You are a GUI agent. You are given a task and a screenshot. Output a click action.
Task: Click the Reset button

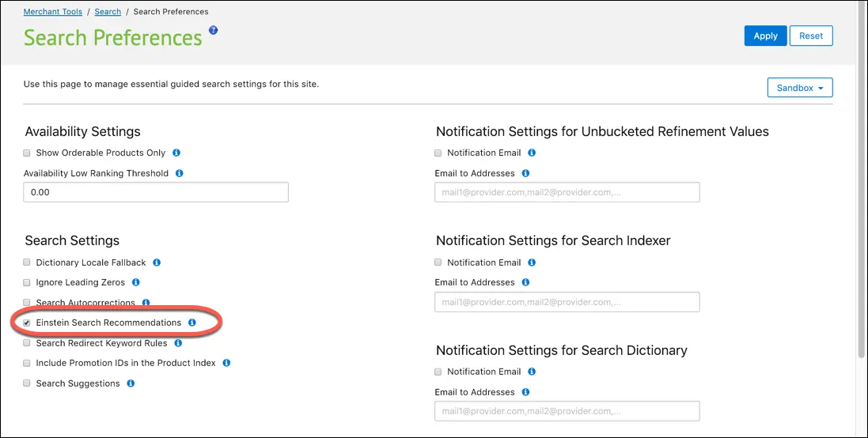point(811,36)
